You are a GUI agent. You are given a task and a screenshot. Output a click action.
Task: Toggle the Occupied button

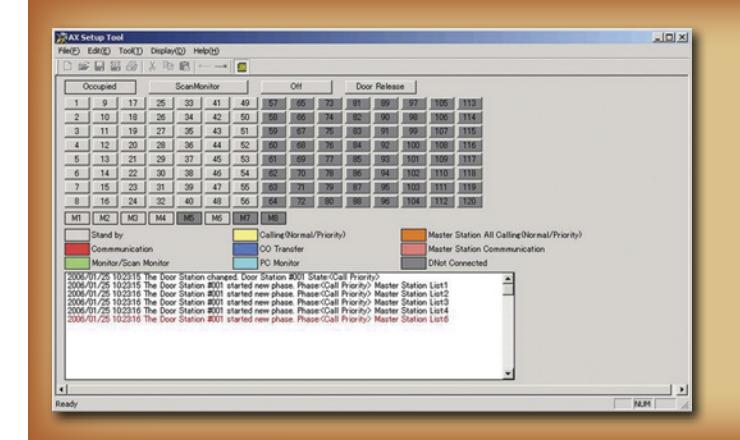point(100,86)
